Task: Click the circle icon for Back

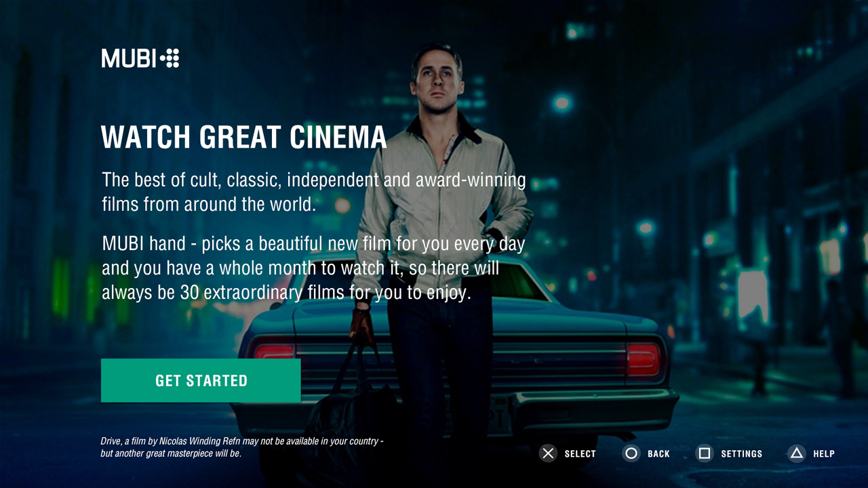Action: (631, 453)
